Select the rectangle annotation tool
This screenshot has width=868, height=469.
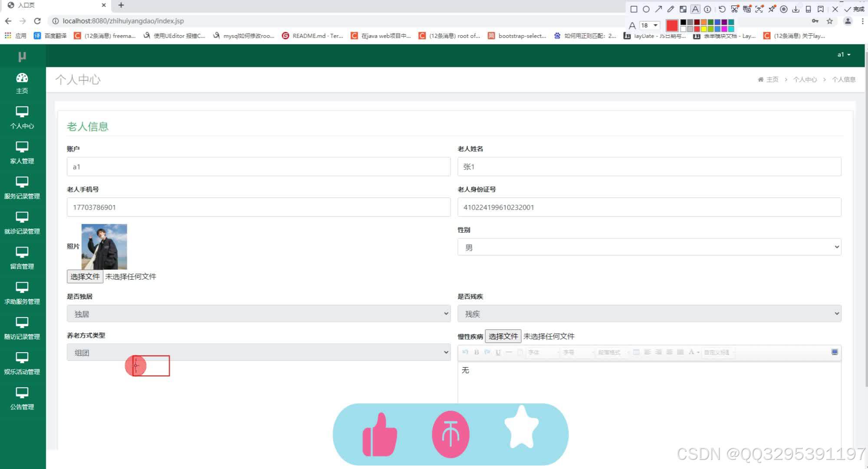[x=634, y=9]
